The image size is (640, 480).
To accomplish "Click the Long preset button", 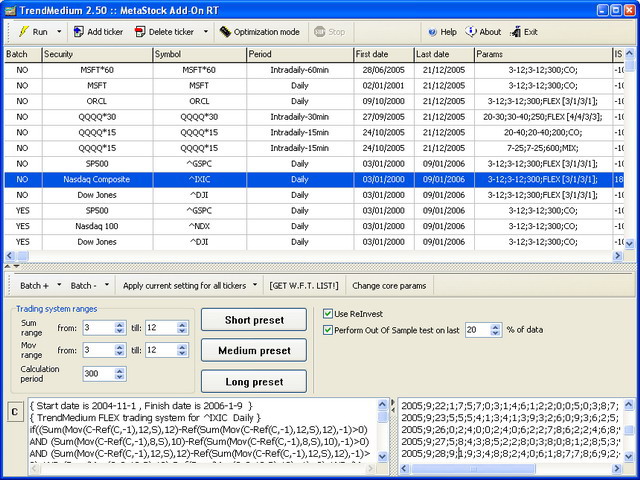I will [x=254, y=381].
